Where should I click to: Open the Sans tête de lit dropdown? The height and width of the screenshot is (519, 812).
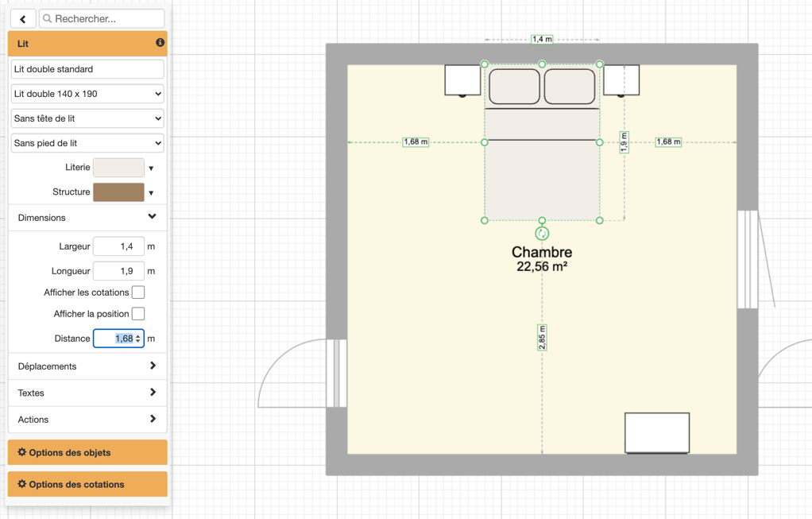click(x=87, y=118)
